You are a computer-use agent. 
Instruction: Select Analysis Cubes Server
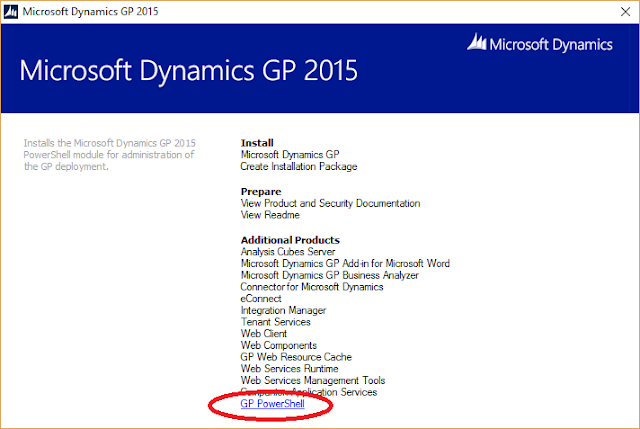pyautogui.click(x=288, y=252)
